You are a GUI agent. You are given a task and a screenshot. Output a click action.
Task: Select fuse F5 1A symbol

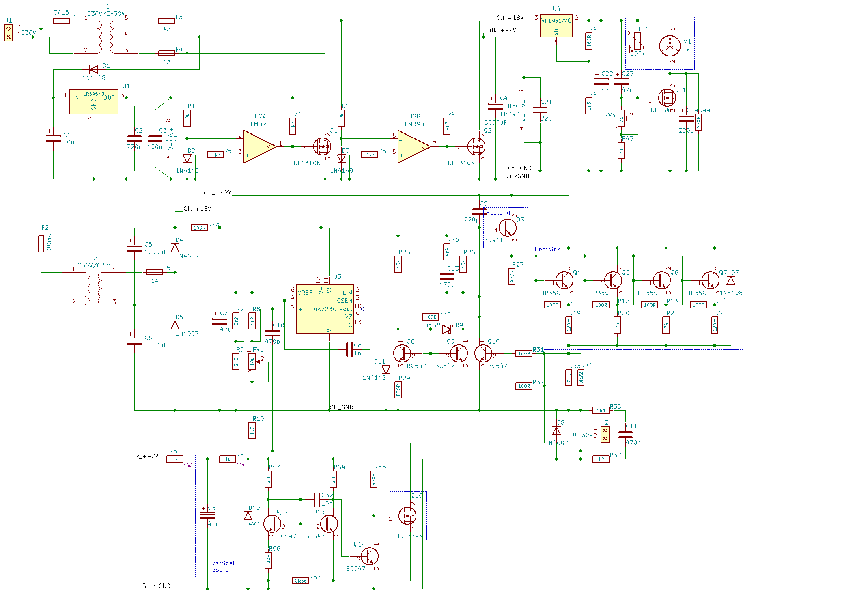(155, 272)
